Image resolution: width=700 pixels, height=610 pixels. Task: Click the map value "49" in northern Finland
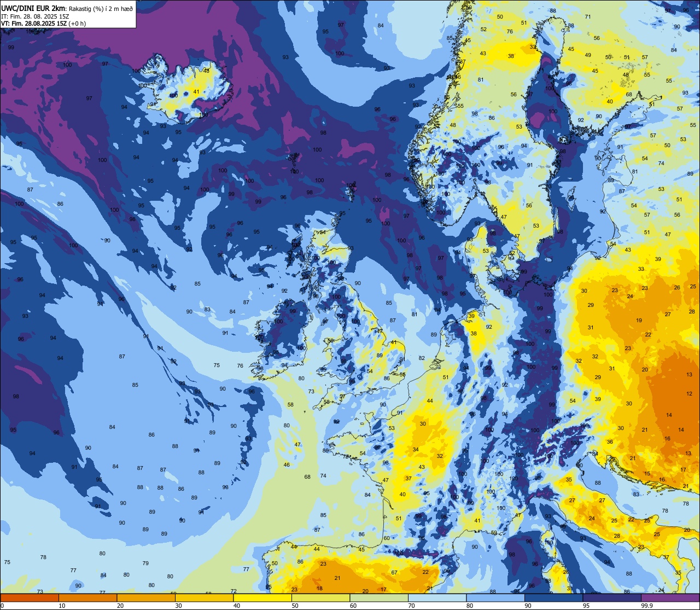click(588, 55)
